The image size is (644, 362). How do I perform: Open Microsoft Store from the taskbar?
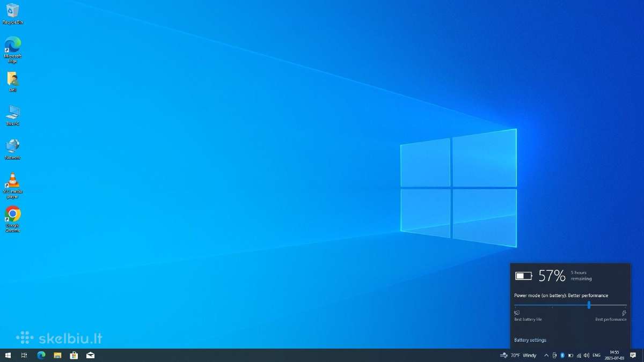[74, 355]
